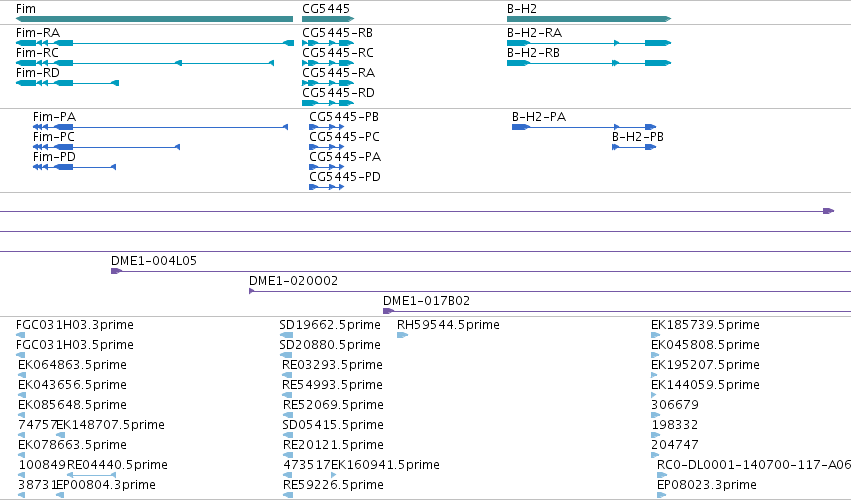The width and height of the screenshot is (851, 500).
Task: Select the B-H2-RB transcript glyph
Action: [589, 63]
